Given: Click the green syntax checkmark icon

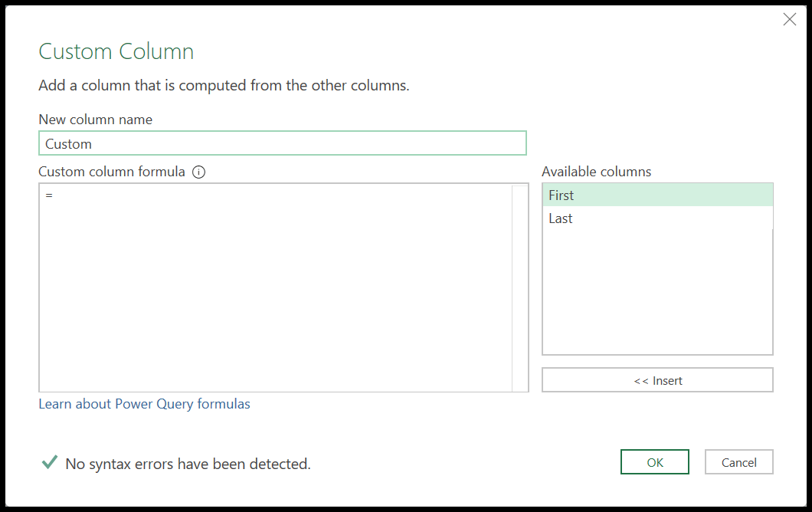Looking at the screenshot, I should (50, 461).
